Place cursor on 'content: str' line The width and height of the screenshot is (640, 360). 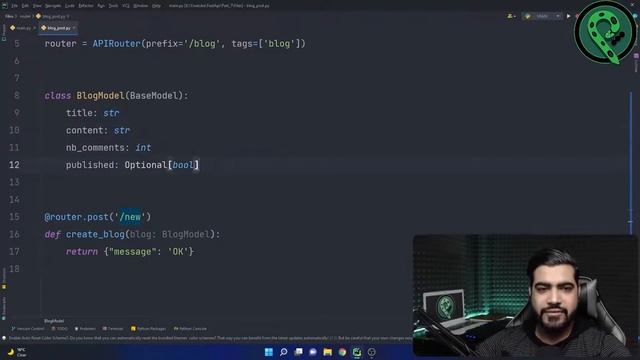pos(98,130)
